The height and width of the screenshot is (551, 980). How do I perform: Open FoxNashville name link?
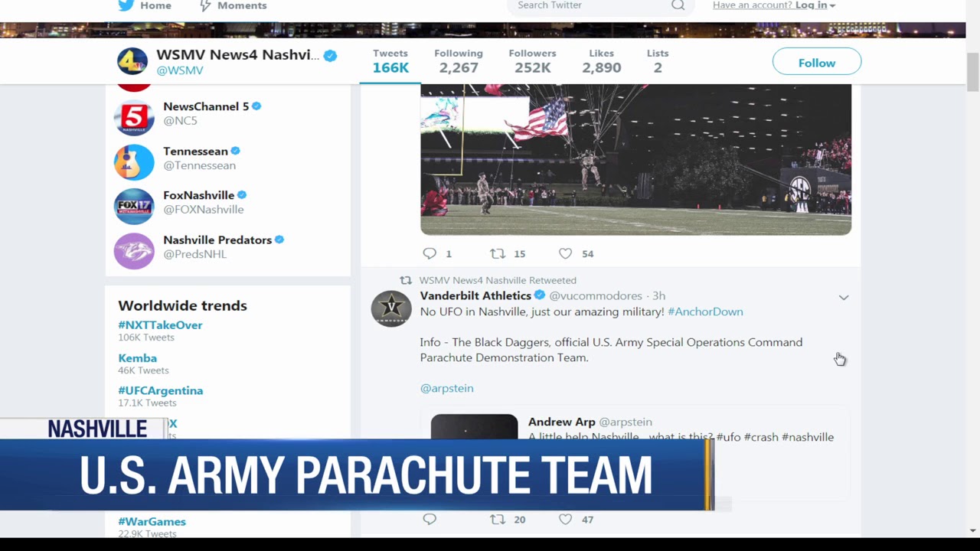tap(198, 195)
